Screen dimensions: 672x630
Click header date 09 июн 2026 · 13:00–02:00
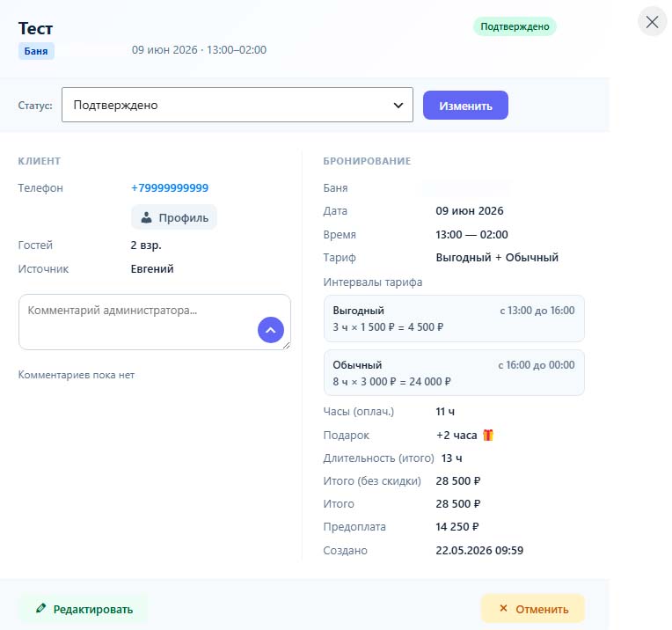[x=199, y=50]
